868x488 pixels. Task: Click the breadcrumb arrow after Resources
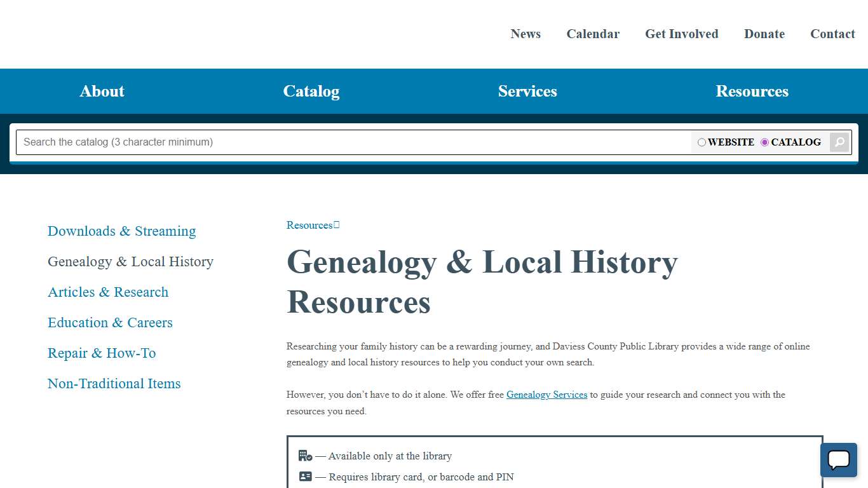[x=337, y=224]
